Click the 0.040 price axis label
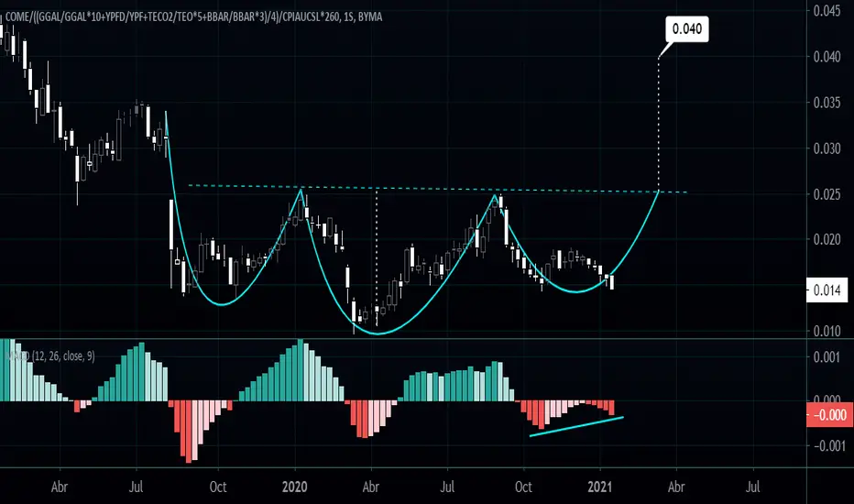The image size is (854, 504). pos(827,57)
